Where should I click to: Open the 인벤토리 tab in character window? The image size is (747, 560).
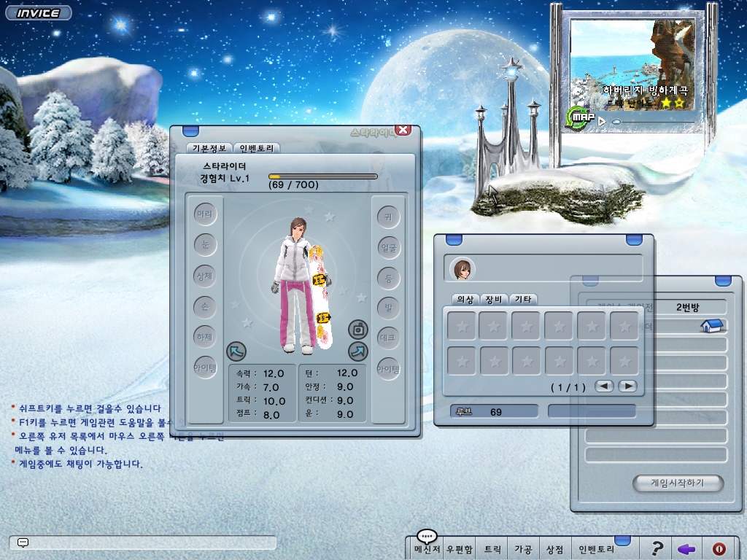(256, 148)
